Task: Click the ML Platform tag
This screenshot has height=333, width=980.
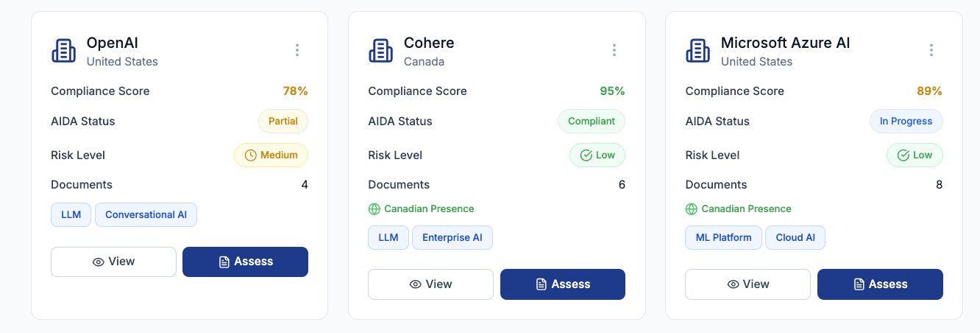Action: [723, 238]
